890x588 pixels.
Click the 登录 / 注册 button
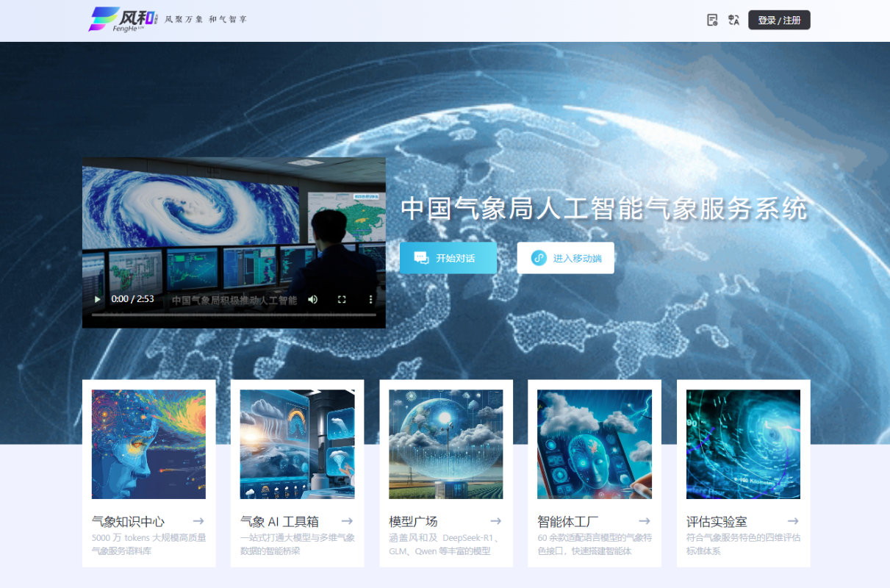779,20
